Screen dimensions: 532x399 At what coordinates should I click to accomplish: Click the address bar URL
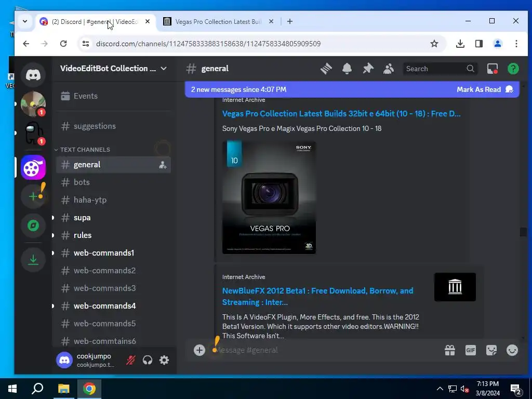pos(208,44)
